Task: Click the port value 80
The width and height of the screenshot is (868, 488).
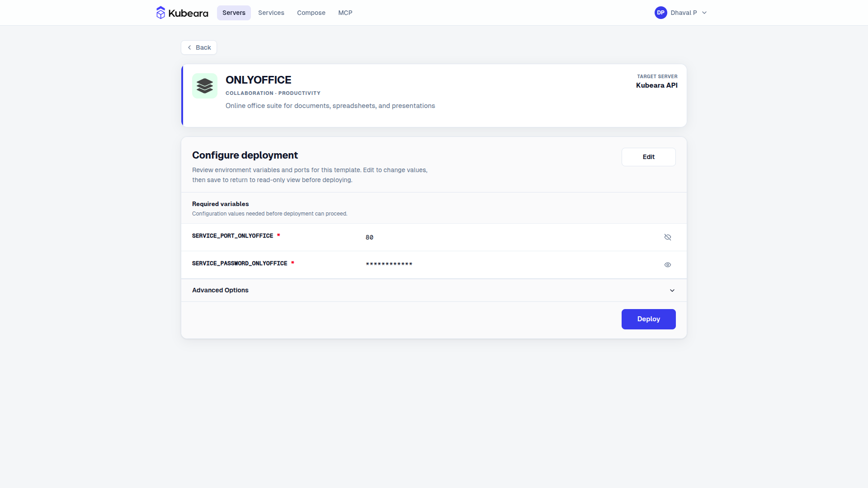Action: tap(369, 237)
